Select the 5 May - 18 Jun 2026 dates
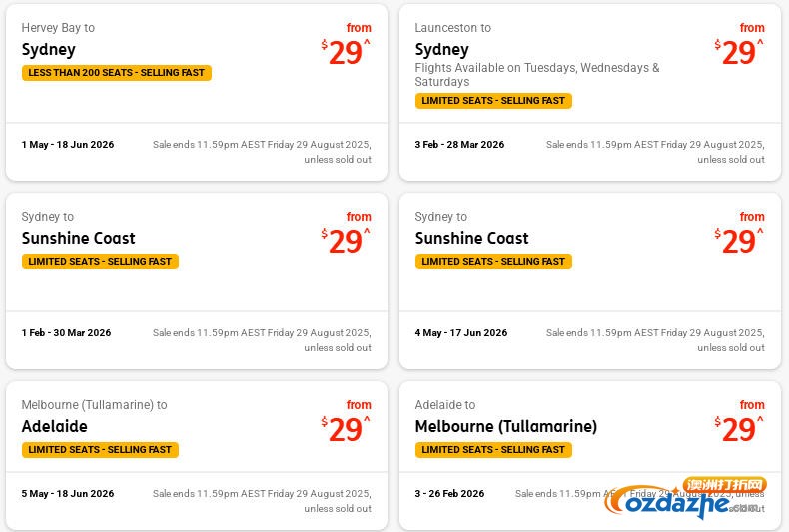 coord(68,494)
